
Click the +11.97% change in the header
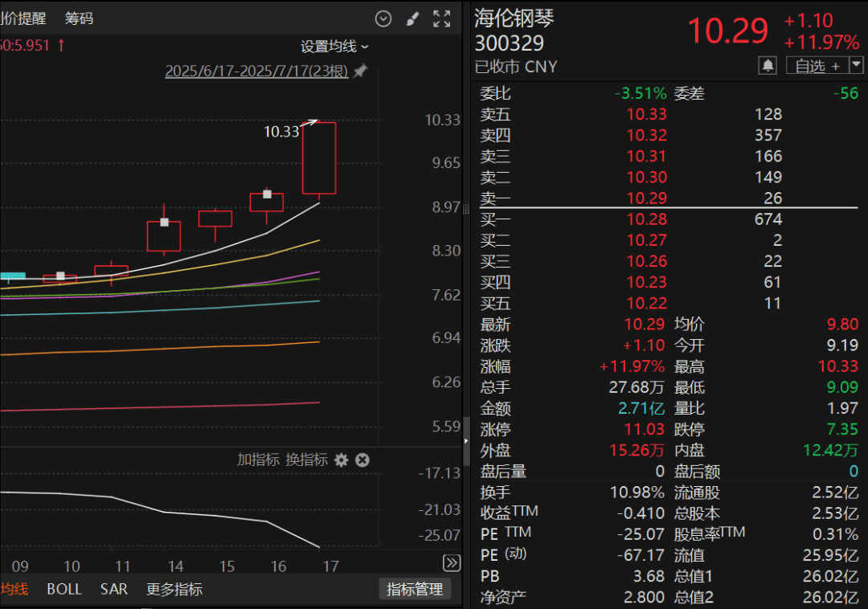click(821, 42)
